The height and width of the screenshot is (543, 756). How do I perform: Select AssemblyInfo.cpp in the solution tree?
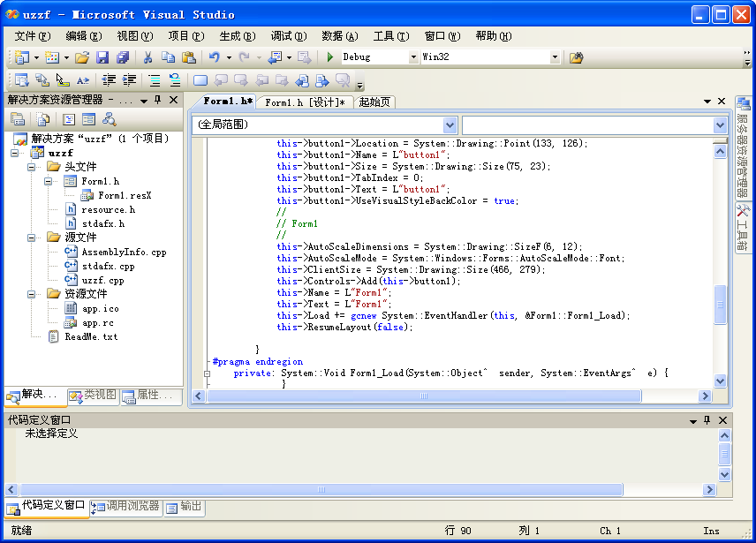click(124, 252)
